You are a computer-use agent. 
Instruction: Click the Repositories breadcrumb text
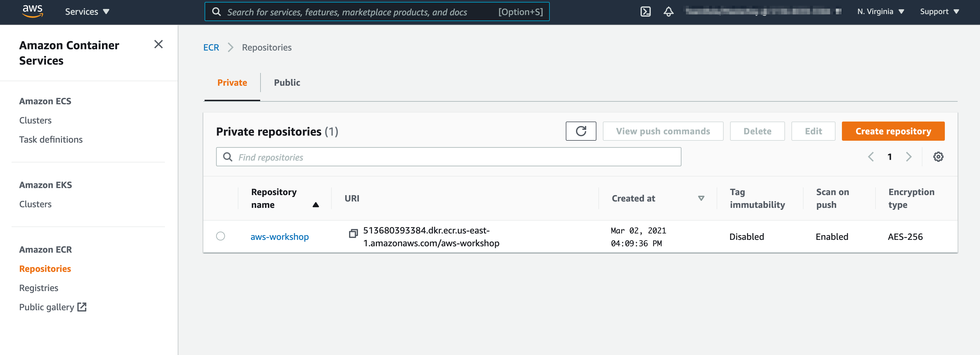tap(267, 48)
